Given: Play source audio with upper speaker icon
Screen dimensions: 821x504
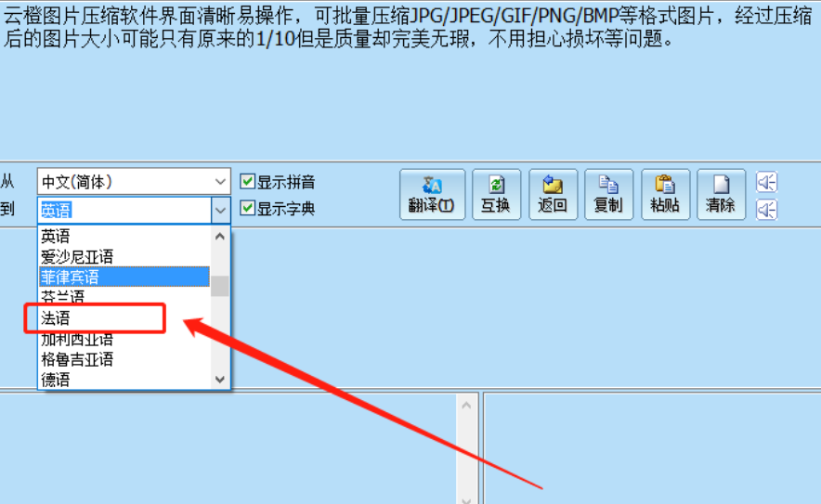Looking at the screenshot, I should pos(766,182).
